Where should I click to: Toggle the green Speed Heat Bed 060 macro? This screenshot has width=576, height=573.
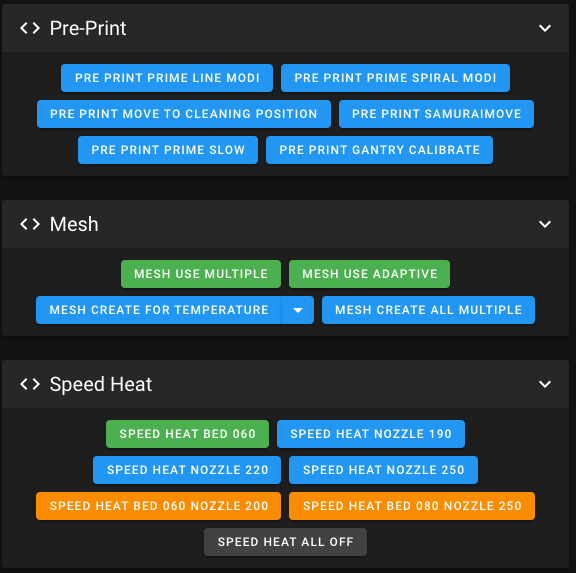coord(187,434)
